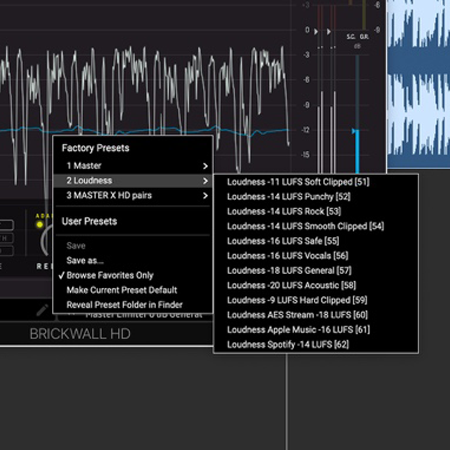Click the Factory Presets heading
450x450 pixels.
click(96, 148)
